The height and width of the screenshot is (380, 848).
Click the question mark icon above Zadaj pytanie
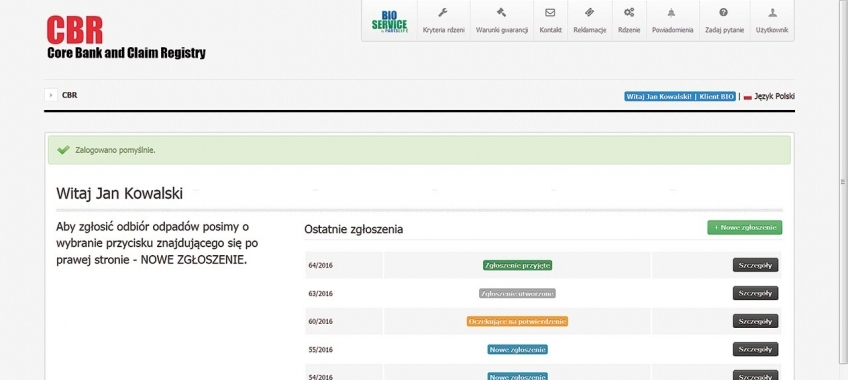[724, 12]
